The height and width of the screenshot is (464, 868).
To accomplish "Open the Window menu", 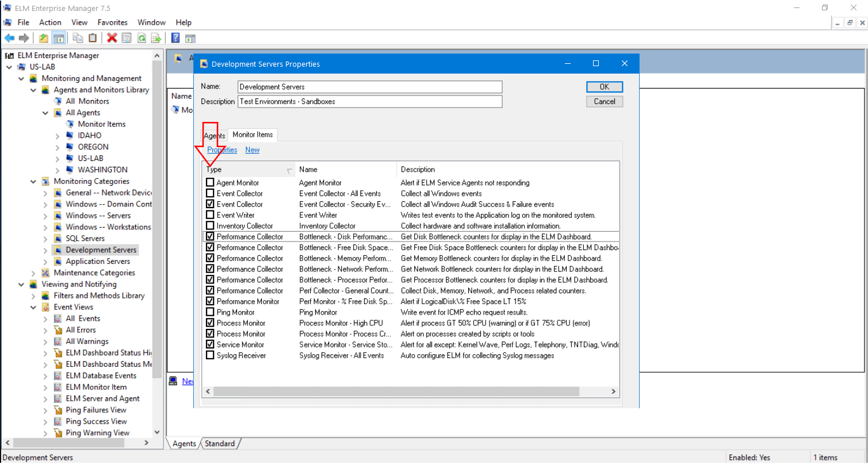I will click(x=151, y=22).
